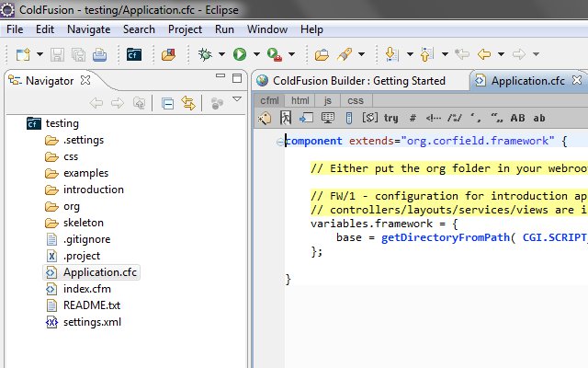Click the Open Type folder icon
This screenshot has width=588, height=368.
point(322,54)
